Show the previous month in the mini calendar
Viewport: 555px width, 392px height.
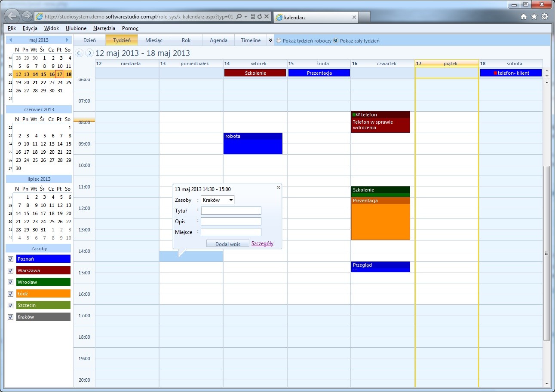[10, 40]
